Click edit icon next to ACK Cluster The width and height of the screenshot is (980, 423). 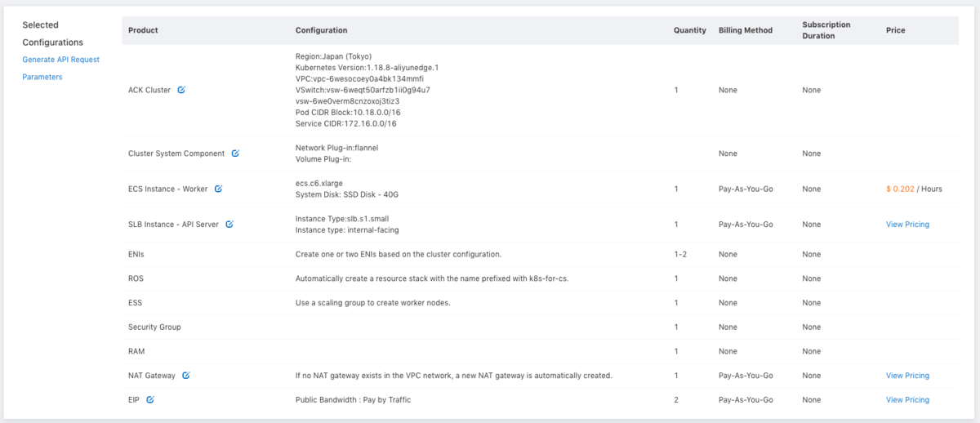pos(181,90)
